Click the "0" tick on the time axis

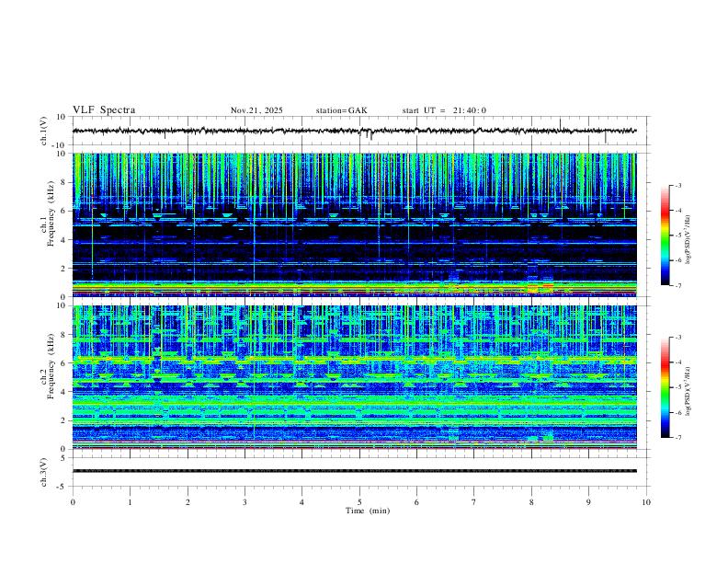[x=73, y=502]
